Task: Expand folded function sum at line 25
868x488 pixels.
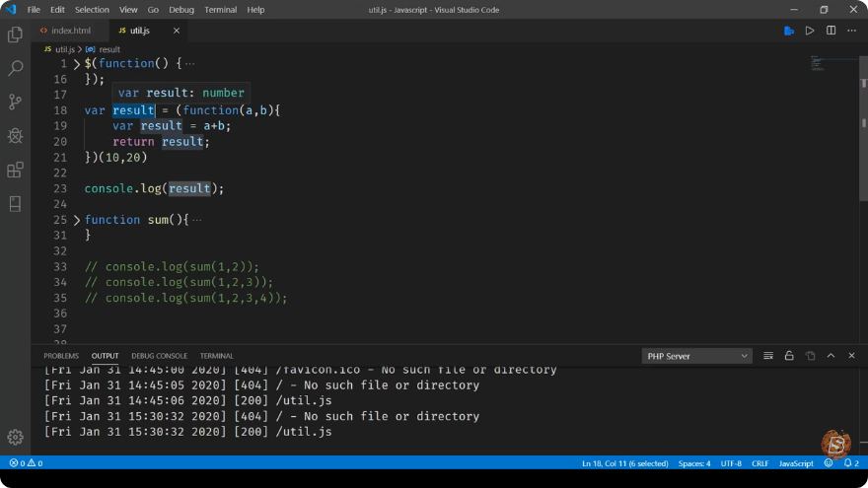Action: 76,220
